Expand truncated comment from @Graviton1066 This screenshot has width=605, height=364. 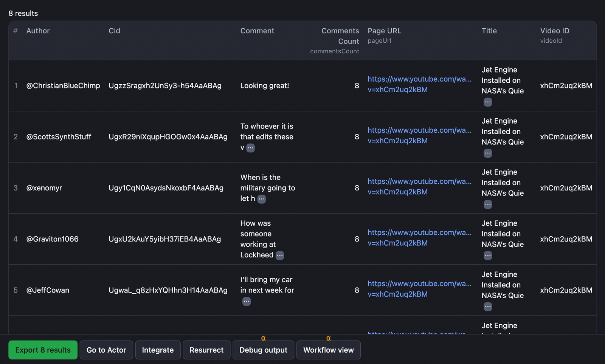click(x=279, y=256)
